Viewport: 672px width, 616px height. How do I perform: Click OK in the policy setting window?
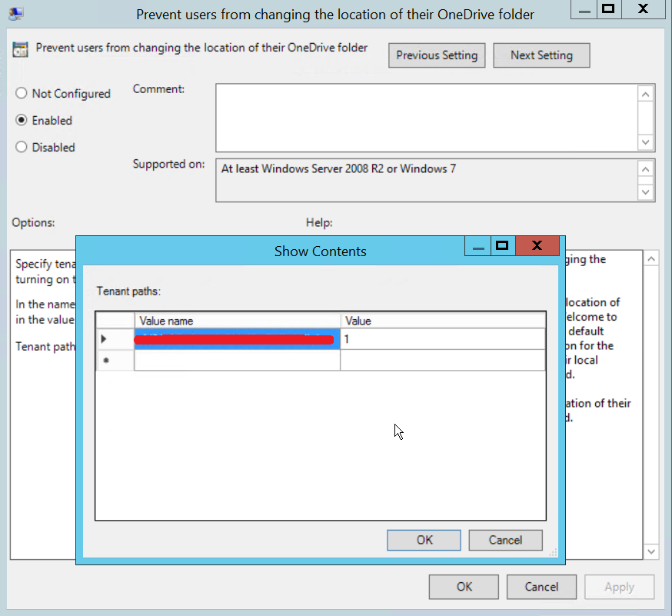coord(464,587)
